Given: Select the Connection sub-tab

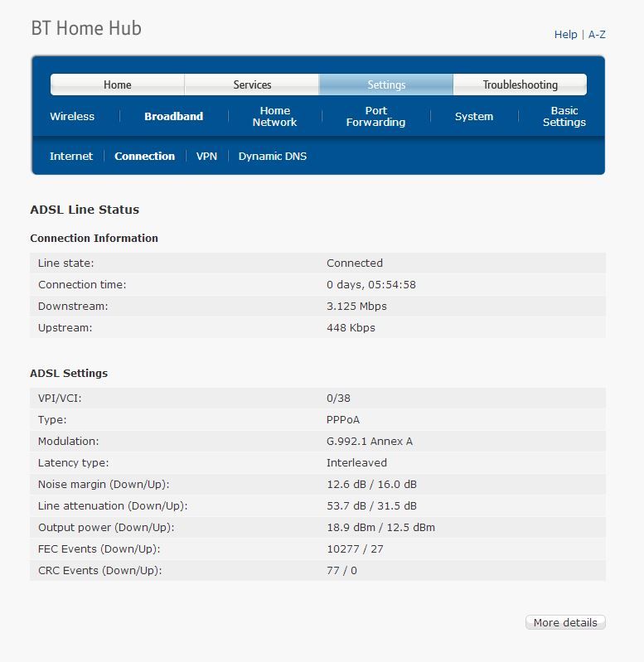Looking at the screenshot, I should point(144,157).
